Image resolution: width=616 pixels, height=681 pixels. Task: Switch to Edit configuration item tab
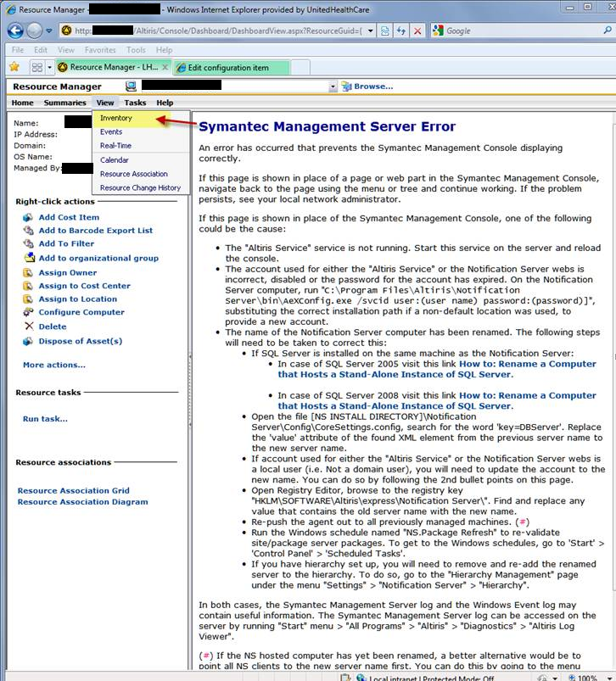231,68
